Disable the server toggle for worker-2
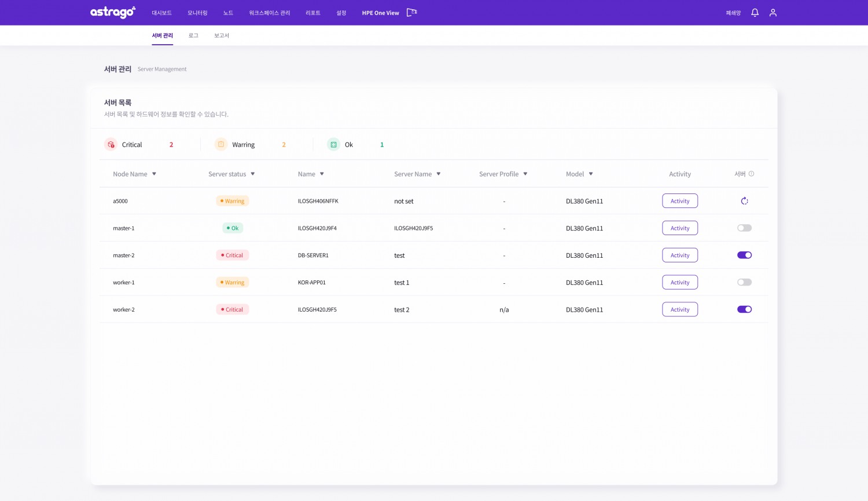868x501 pixels. coord(744,309)
